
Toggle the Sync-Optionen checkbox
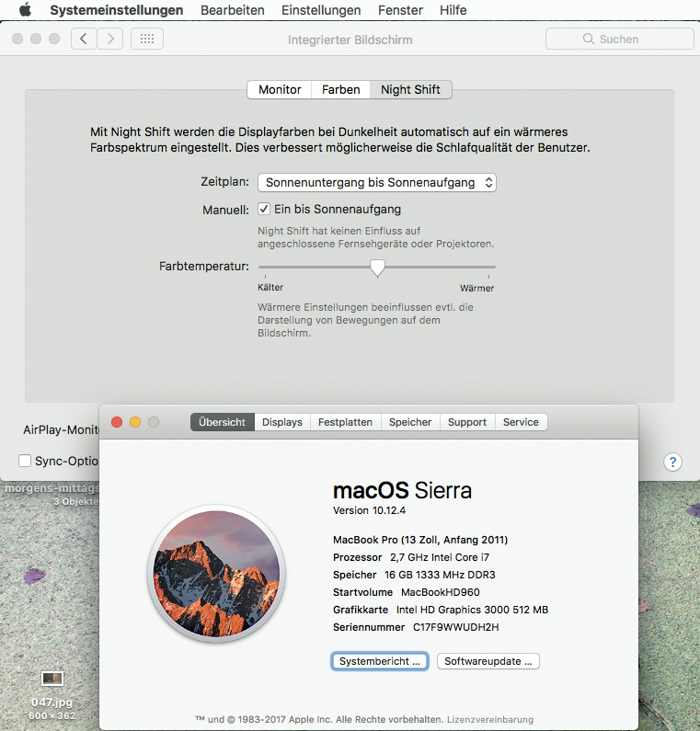[x=26, y=461]
